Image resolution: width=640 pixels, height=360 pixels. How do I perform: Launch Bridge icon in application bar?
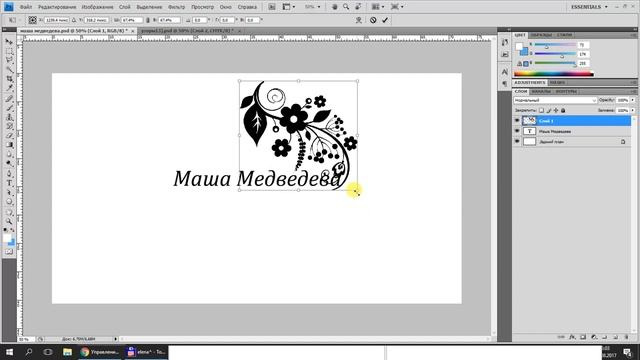(x=272, y=7)
